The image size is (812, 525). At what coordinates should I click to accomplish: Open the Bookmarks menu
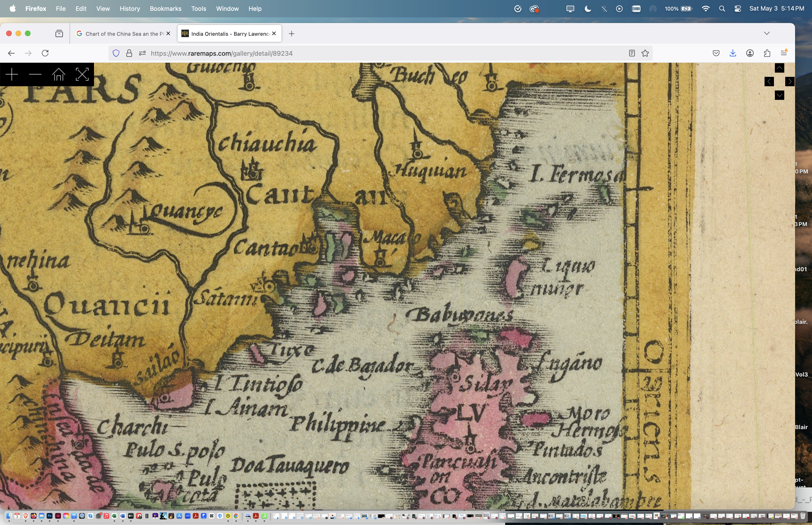166,8
